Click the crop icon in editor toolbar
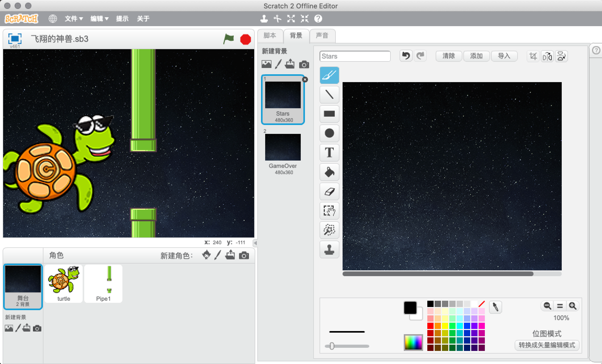602x364 pixels. 533,56
